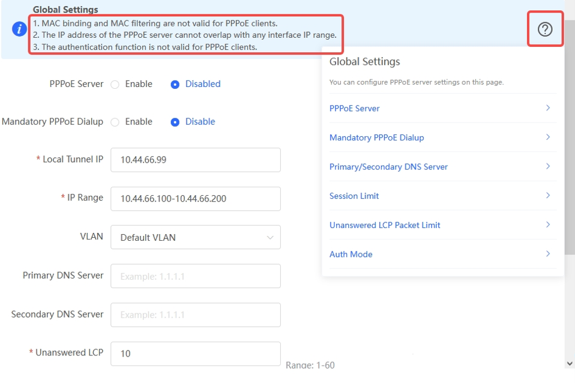Select Disable for Mandatory PPPoE Dialup
The image size is (575, 392).
pos(175,122)
